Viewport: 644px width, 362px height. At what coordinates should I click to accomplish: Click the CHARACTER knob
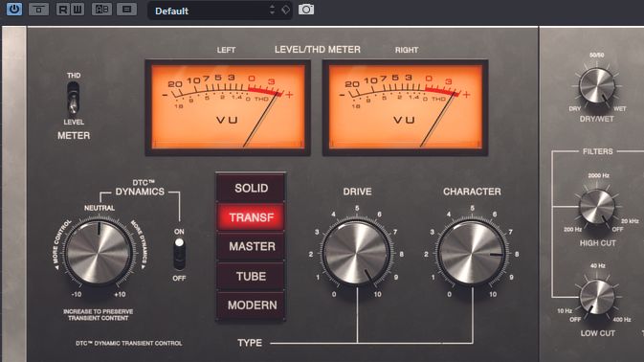(472, 253)
